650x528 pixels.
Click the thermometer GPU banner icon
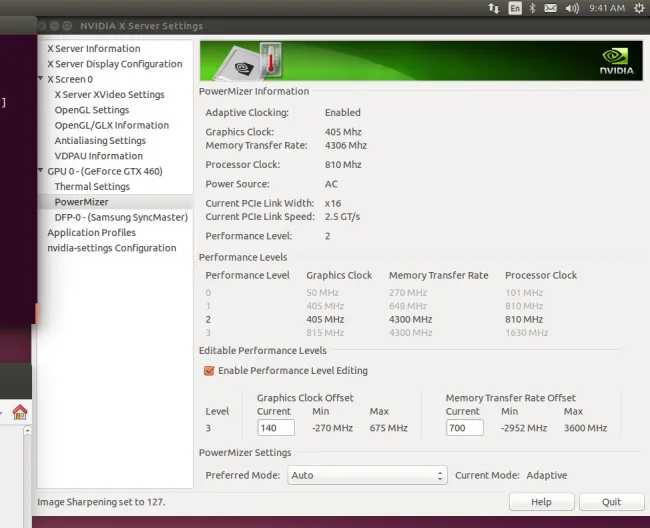(271, 61)
